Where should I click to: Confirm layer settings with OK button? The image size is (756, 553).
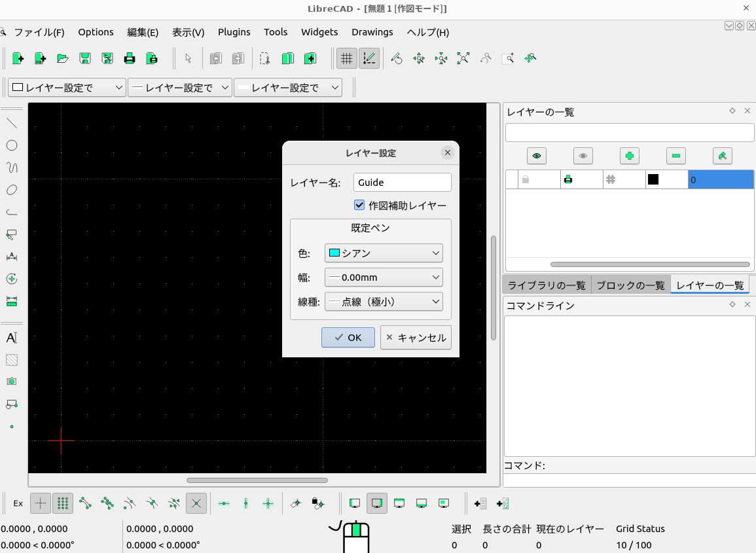(x=348, y=338)
